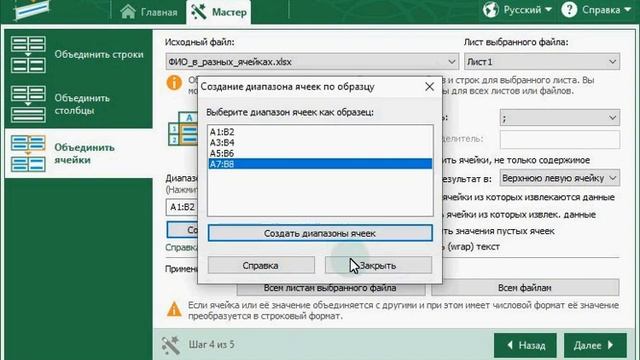
Task: Click the wizard wand icon in Мастер tab
Action: (x=199, y=12)
